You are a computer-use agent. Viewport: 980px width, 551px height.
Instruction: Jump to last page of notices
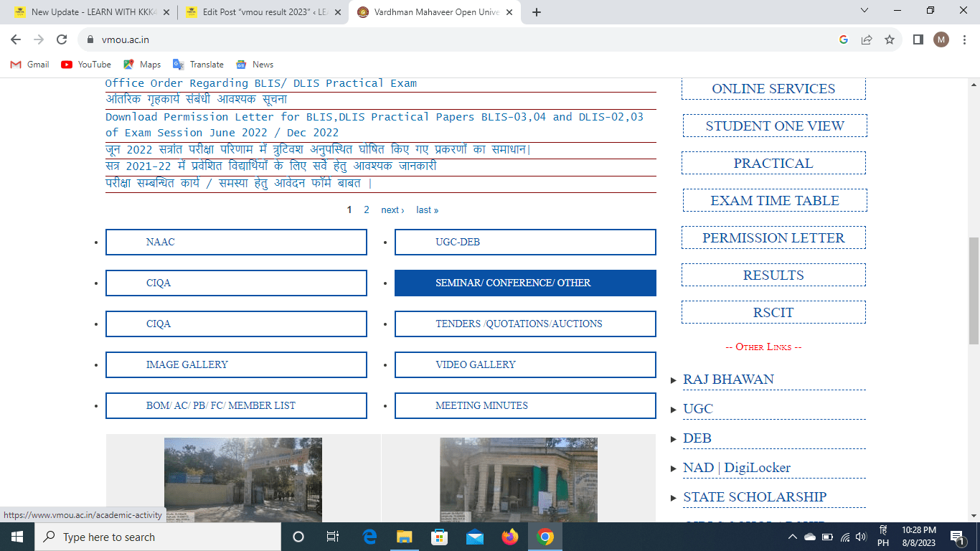pos(427,210)
